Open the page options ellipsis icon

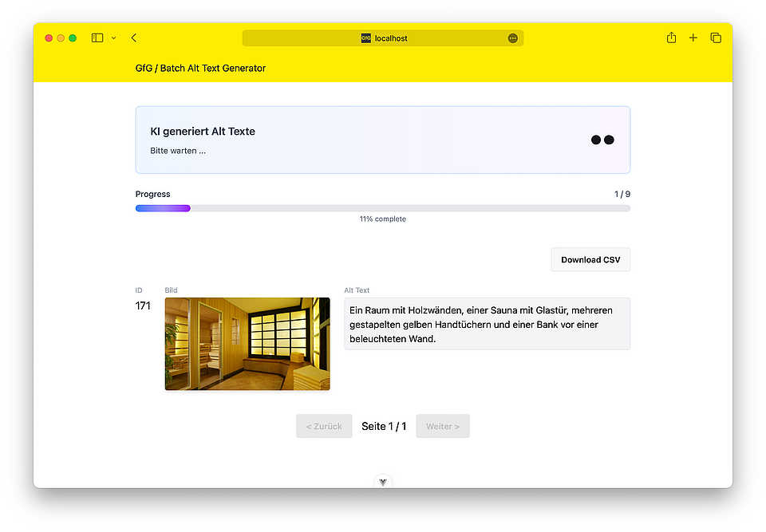pyautogui.click(x=512, y=38)
